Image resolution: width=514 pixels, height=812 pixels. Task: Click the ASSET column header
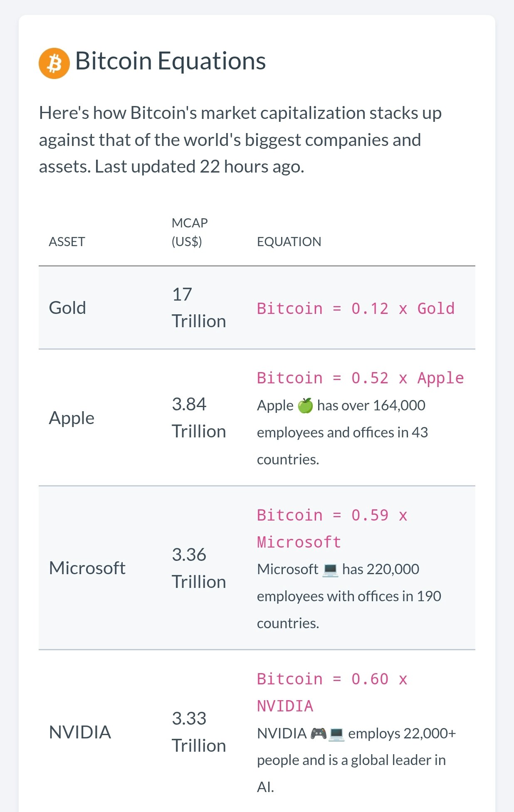(67, 242)
